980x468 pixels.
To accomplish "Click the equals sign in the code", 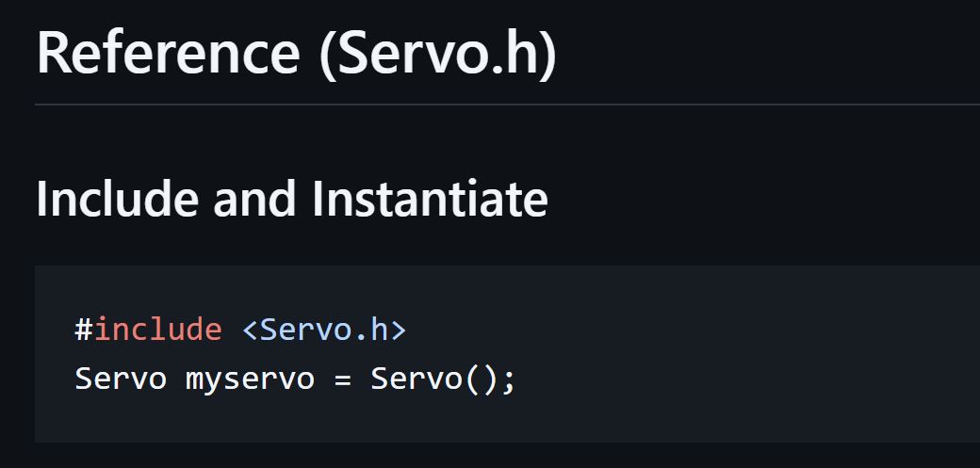I will (x=342, y=379).
